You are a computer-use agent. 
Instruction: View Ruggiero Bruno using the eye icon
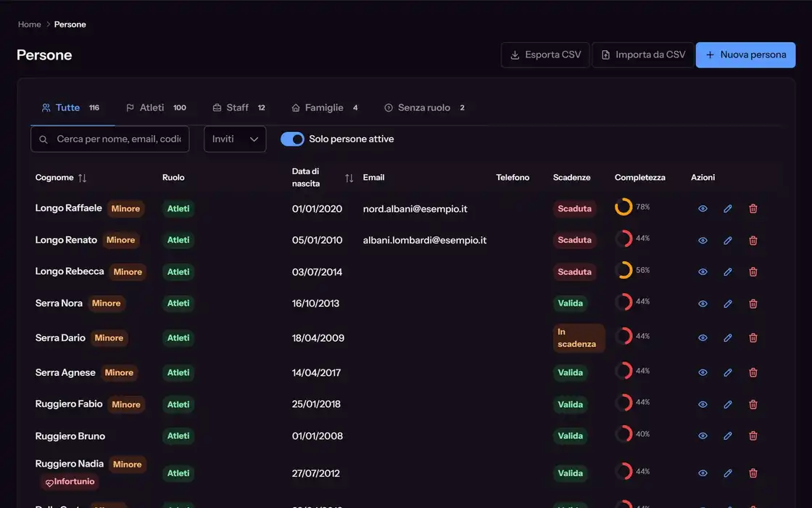(x=703, y=436)
